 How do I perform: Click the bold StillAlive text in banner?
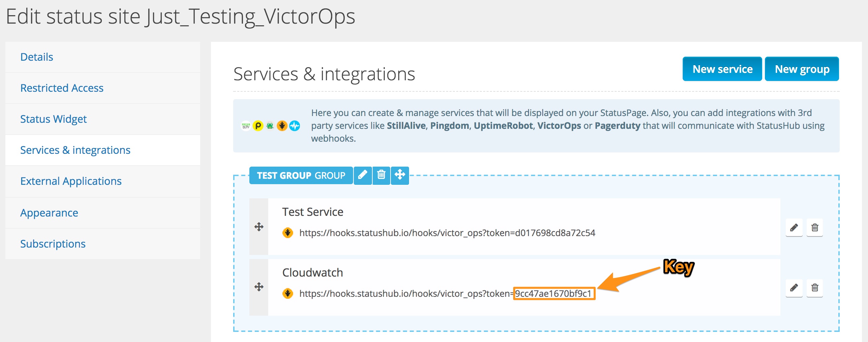(x=406, y=125)
